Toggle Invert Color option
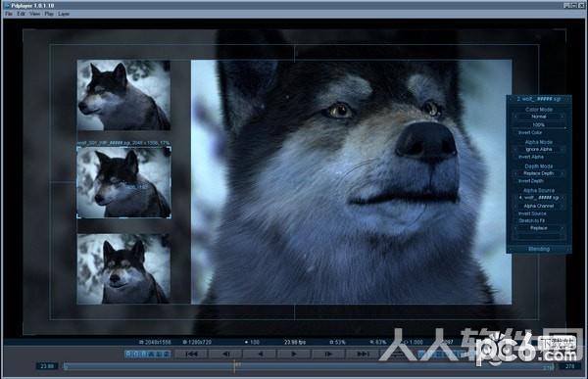Viewport: 588px width, 379px height. 530,133
